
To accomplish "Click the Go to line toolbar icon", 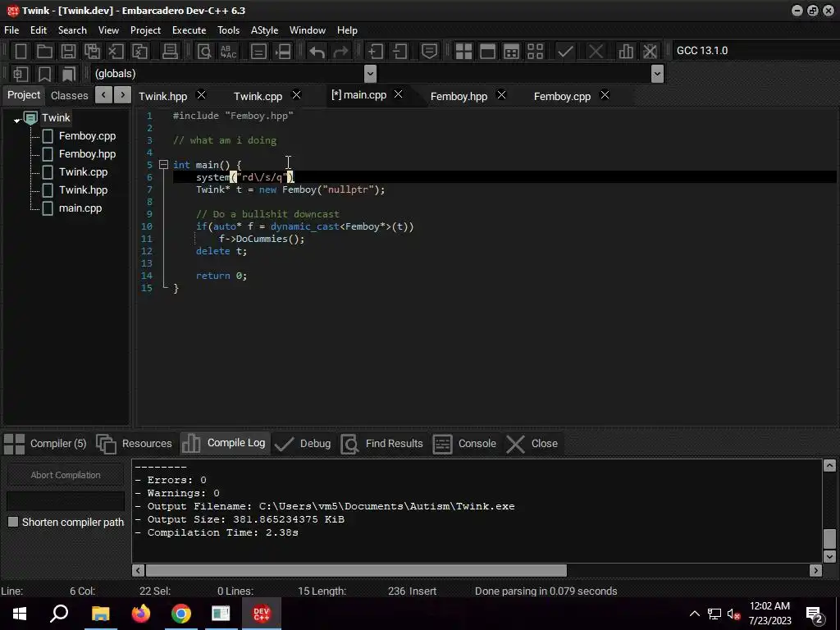I will pyautogui.click(x=258, y=52).
